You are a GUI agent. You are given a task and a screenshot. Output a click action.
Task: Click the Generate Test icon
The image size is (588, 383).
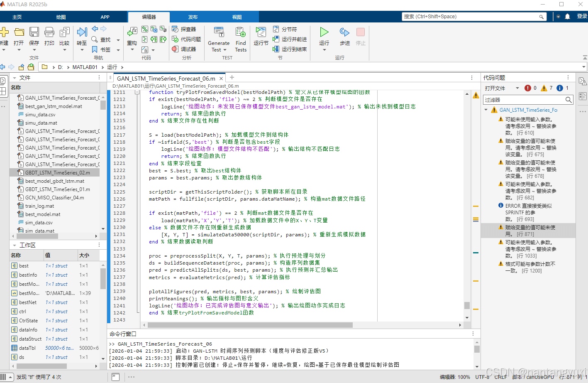coord(219,32)
